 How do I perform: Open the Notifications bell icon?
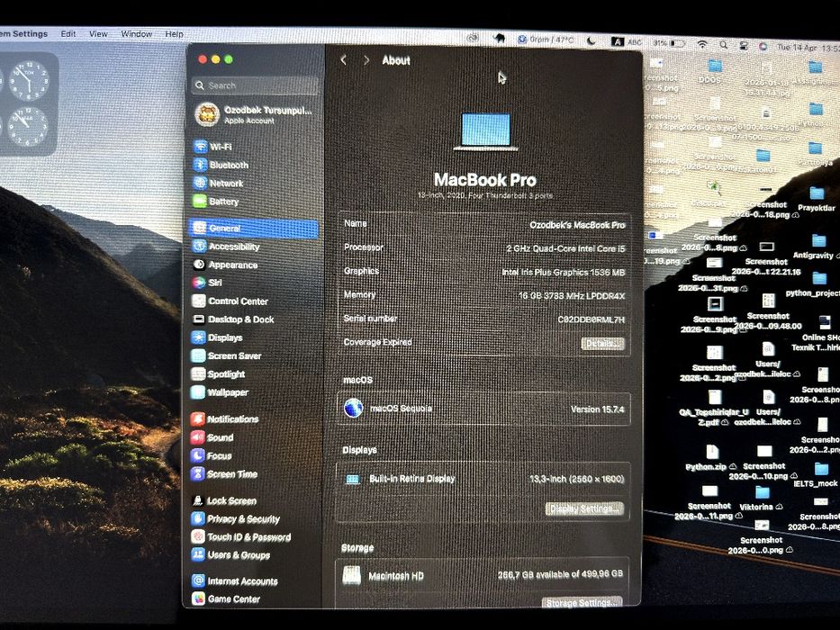[x=198, y=418]
